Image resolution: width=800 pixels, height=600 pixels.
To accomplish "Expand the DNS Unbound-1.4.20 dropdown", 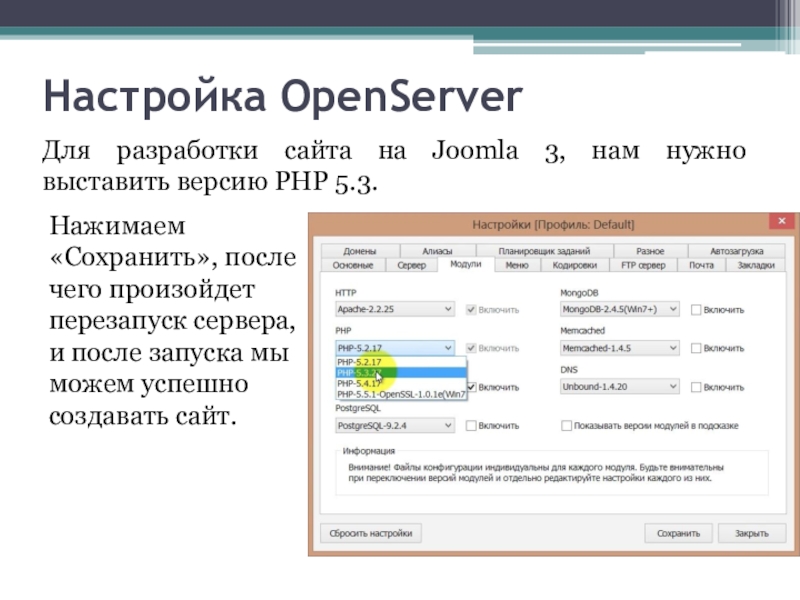I will 619,387.
